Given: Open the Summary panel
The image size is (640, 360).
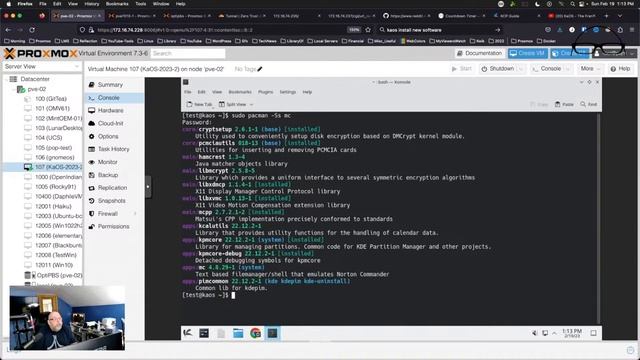Looking at the screenshot, I should coord(109,85).
